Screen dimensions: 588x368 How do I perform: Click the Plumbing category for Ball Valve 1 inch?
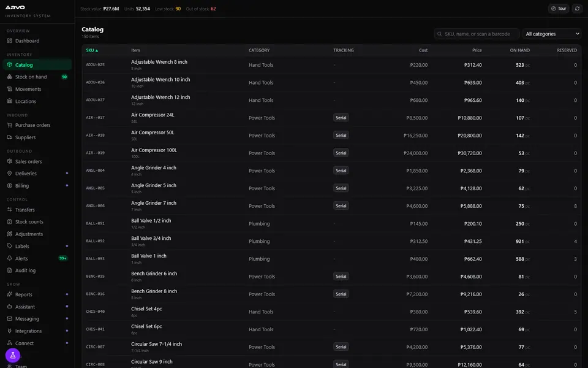point(259,259)
